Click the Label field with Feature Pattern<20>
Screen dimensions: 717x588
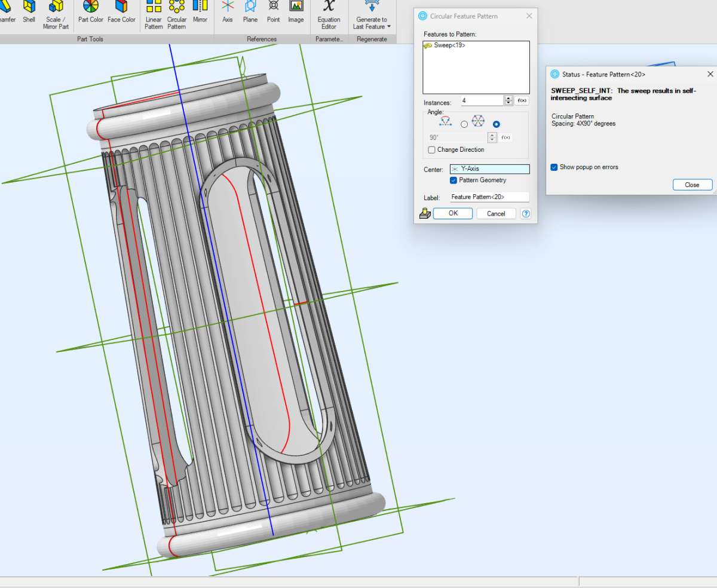[x=489, y=197]
